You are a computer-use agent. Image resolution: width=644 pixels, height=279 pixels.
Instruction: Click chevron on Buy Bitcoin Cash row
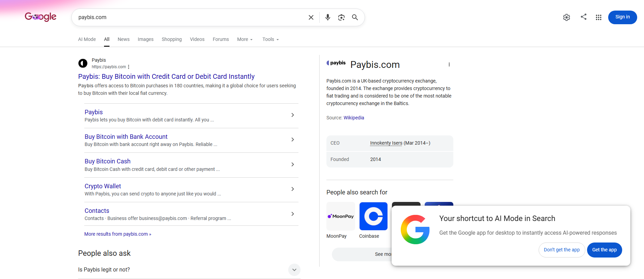pos(293,164)
